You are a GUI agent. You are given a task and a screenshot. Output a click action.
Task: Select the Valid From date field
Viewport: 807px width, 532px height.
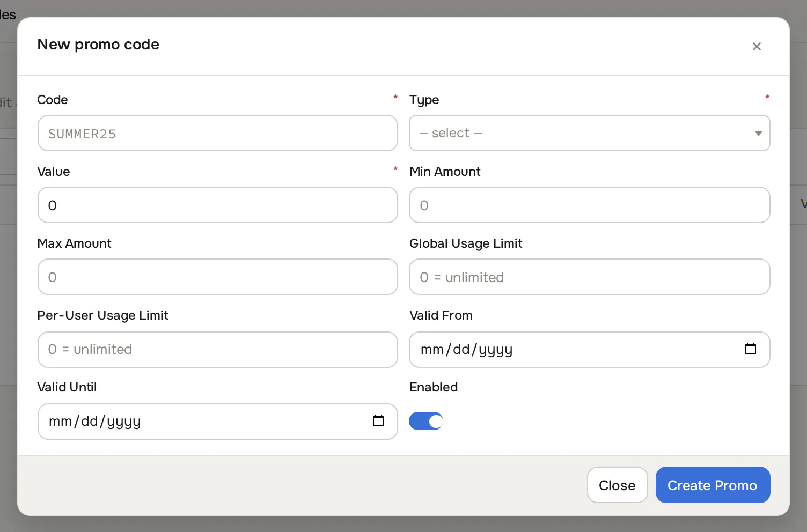click(590, 350)
